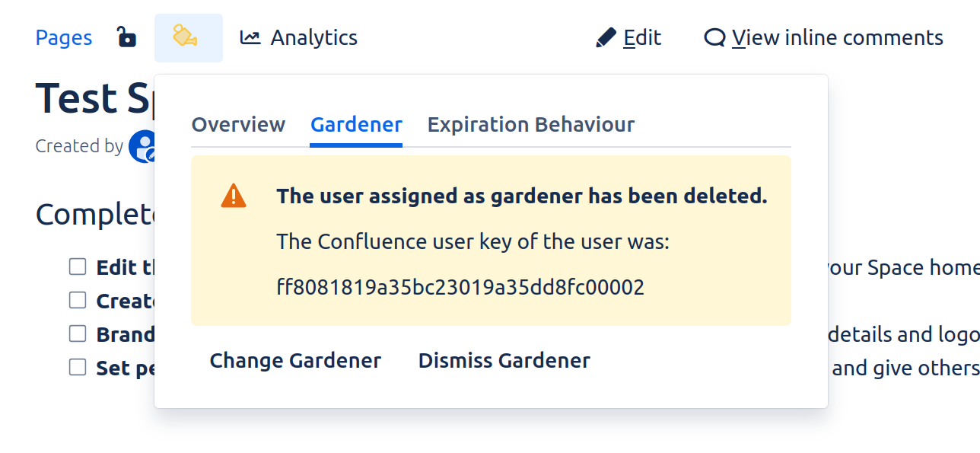Screen dimensions: 980x453
Task: Select the pencil icon next to Edit
Action: [605, 37]
